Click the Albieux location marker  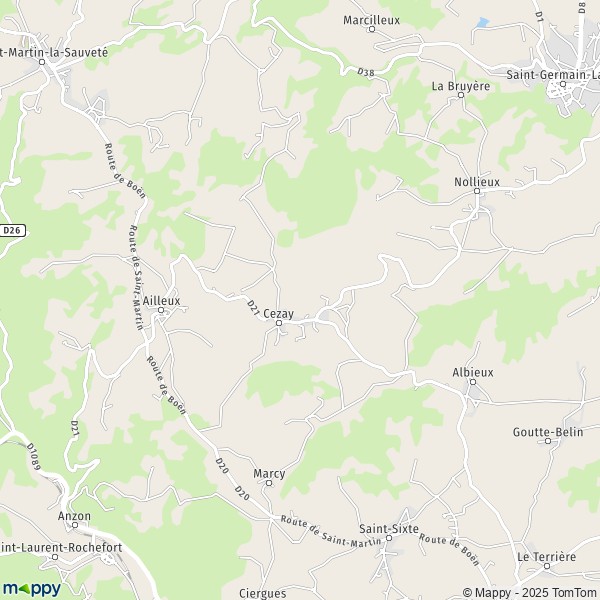(x=473, y=382)
